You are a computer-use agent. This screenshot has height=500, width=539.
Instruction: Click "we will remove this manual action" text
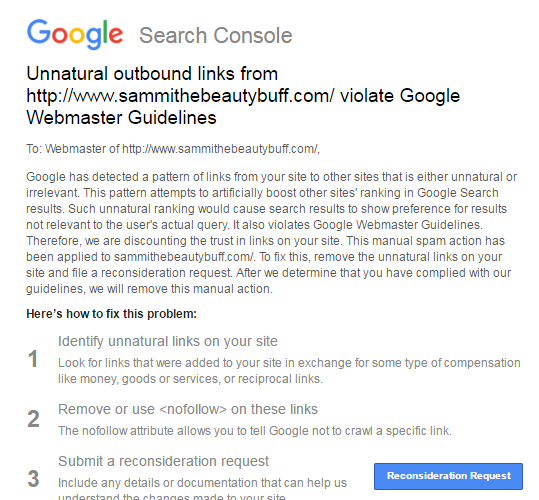[181, 289]
